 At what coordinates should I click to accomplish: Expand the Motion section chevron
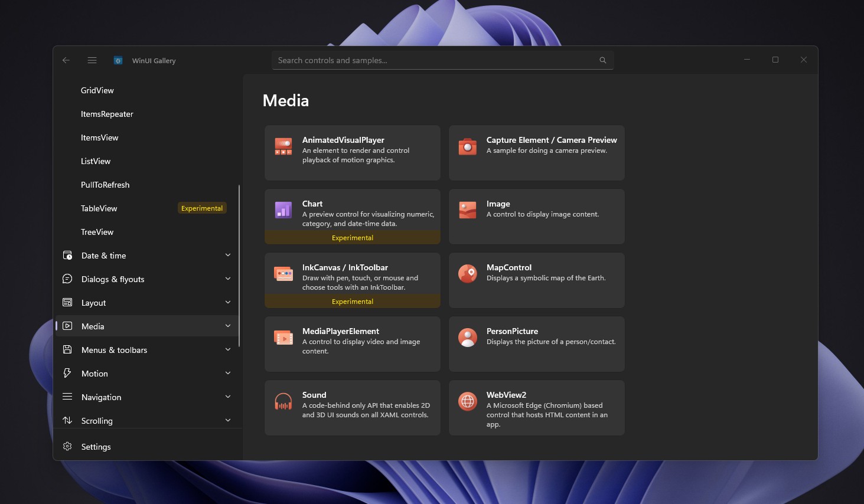click(x=228, y=373)
